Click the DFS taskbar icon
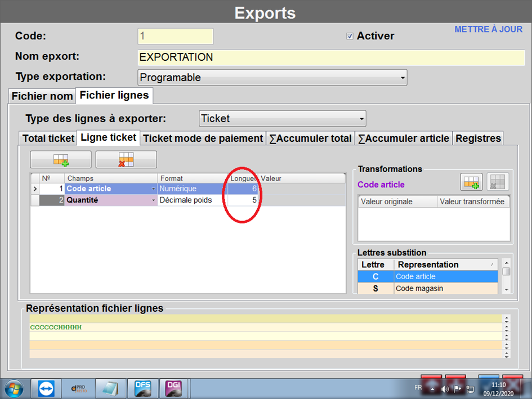 [x=143, y=388]
